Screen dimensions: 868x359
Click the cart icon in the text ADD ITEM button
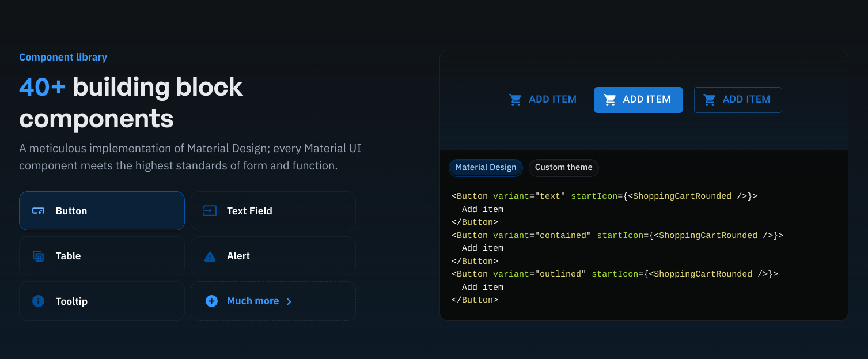516,100
